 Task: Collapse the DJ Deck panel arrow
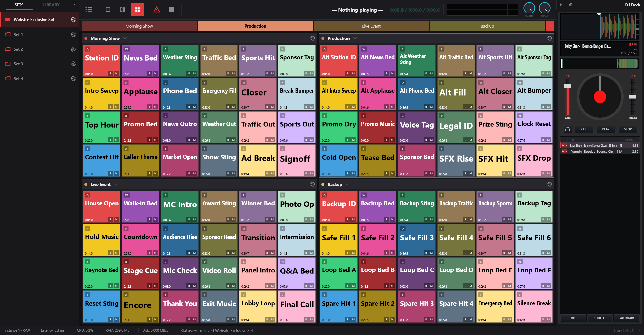(x=561, y=5)
